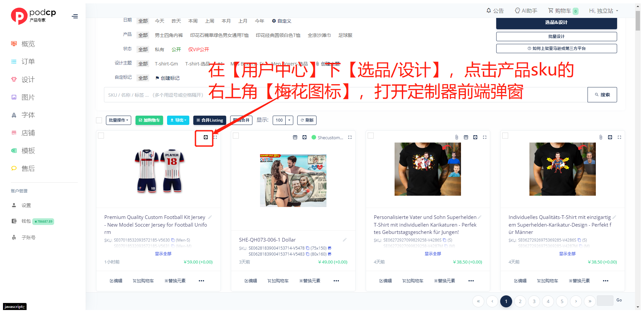Select the Vater und Sohn product checkbox

click(371, 136)
